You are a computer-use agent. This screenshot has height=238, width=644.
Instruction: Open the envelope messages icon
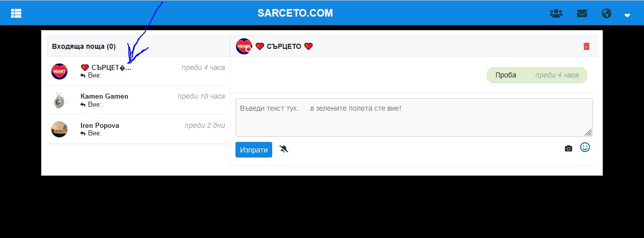click(582, 13)
